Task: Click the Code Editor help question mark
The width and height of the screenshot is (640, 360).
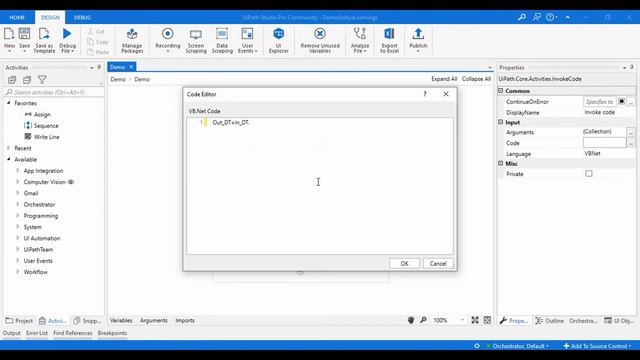Action: (x=425, y=94)
